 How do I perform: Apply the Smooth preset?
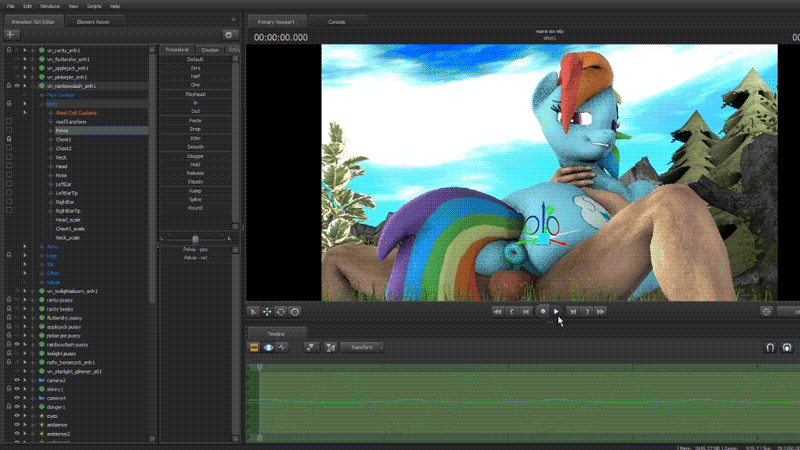click(195, 147)
